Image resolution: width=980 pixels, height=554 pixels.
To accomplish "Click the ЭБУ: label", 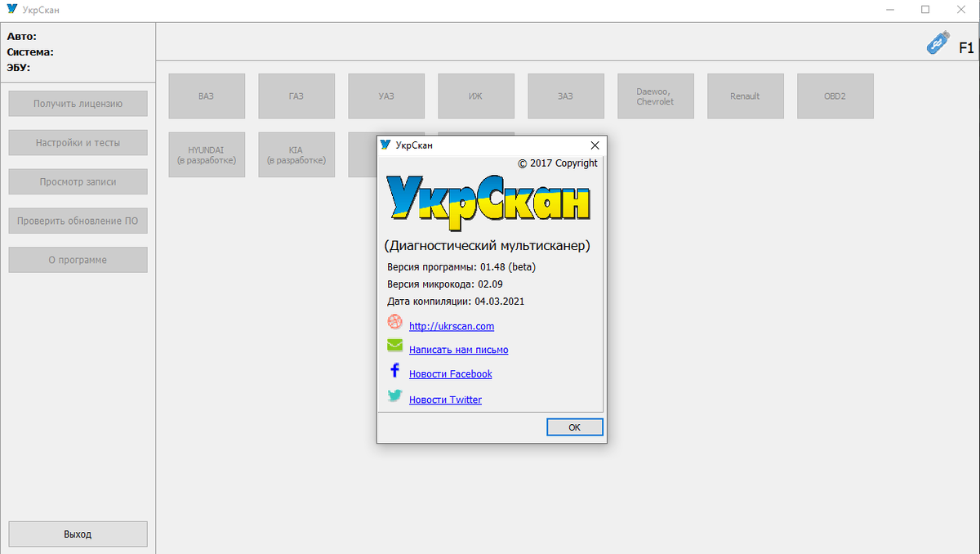I will (19, 68).
